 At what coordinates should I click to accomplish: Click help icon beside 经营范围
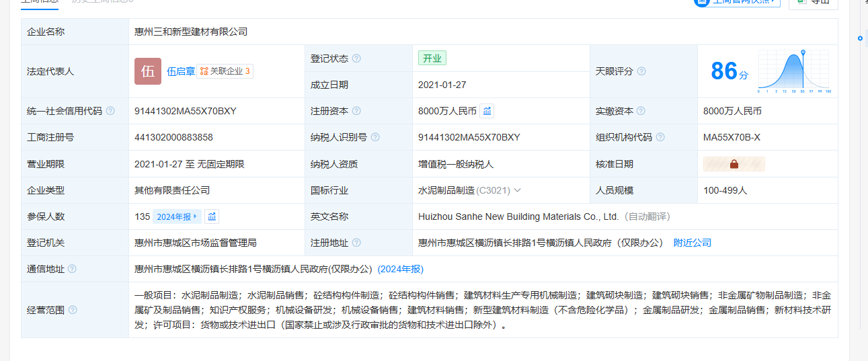click(x=73, y=310)
